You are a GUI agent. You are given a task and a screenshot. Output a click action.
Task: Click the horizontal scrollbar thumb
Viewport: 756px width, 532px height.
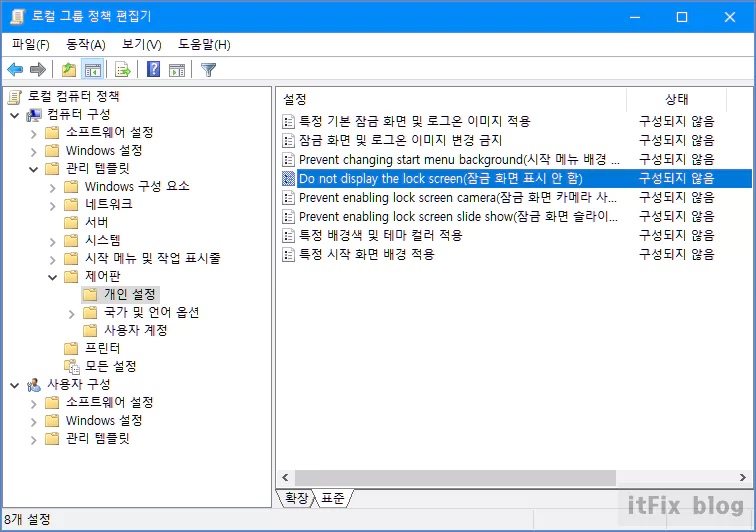[455, 477]
